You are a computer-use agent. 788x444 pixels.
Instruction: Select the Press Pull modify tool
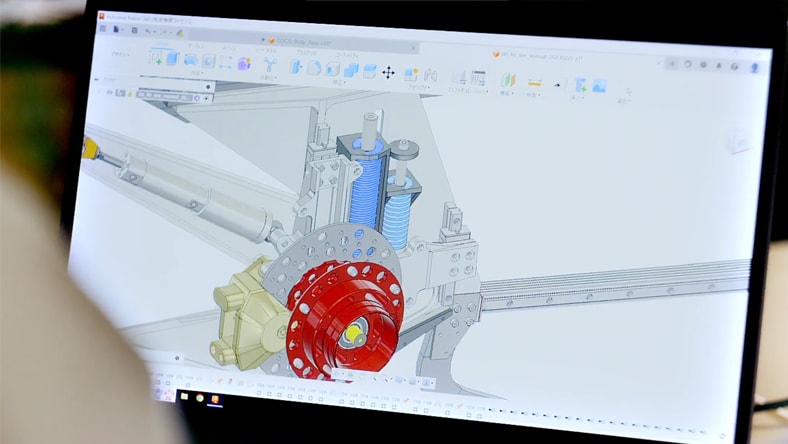click(297, 67)
